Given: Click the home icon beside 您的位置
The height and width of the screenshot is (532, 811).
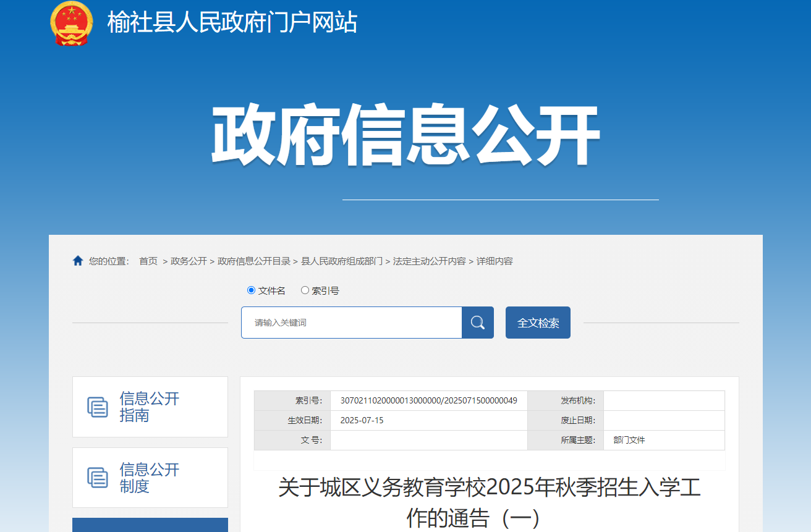Looking at the screenshot, I should click(x=78, y=261).
